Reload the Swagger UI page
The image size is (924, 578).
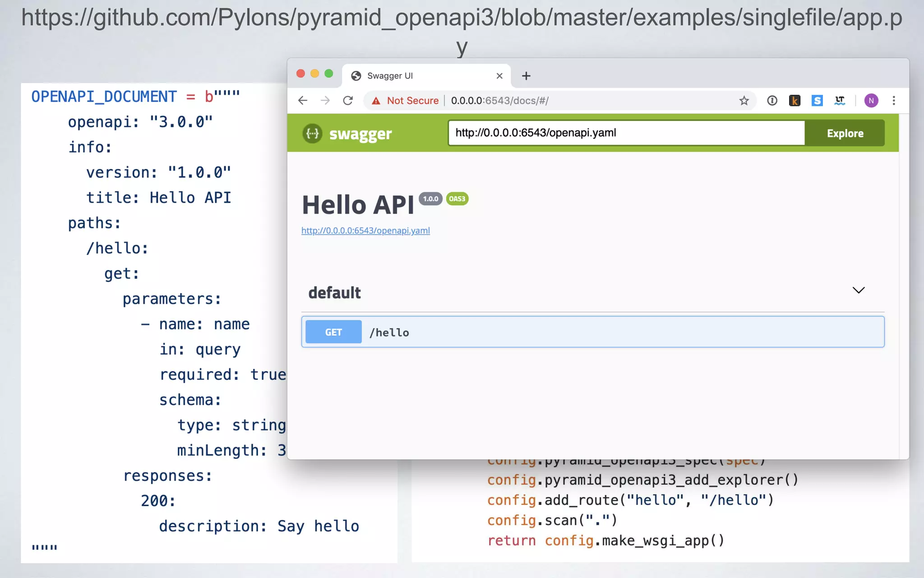tap(348, 100)
